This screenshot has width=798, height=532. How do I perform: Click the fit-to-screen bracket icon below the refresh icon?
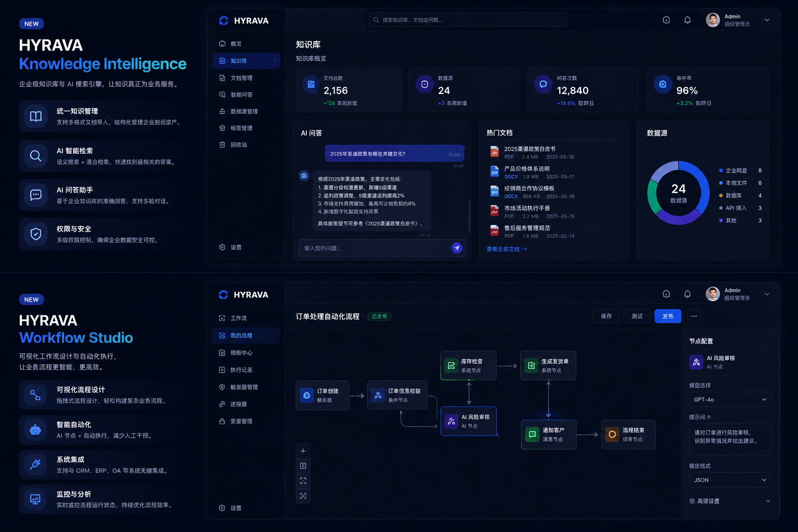click(303, 481)
